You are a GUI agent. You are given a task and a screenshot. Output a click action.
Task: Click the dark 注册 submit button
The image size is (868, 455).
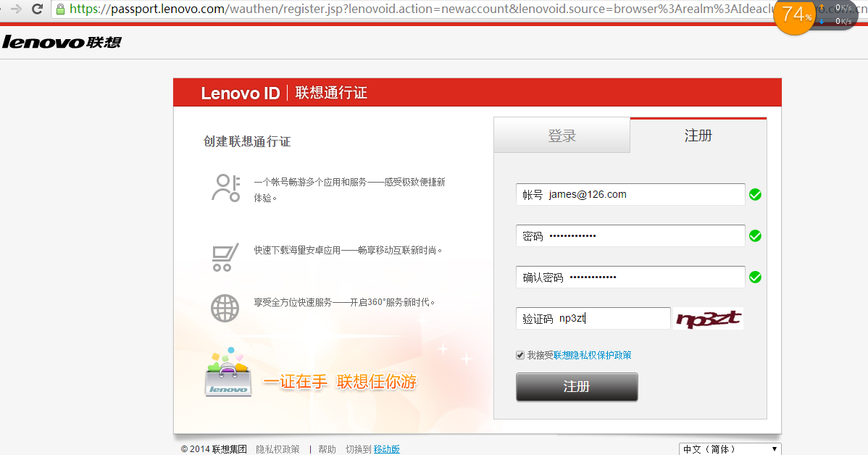pyautogui.click(x=577, y=386)
